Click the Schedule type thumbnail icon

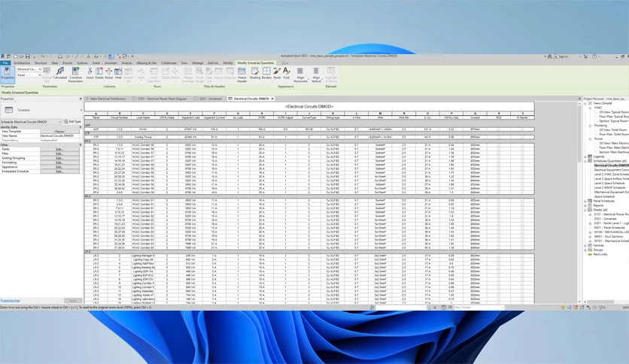coord(9,110)
